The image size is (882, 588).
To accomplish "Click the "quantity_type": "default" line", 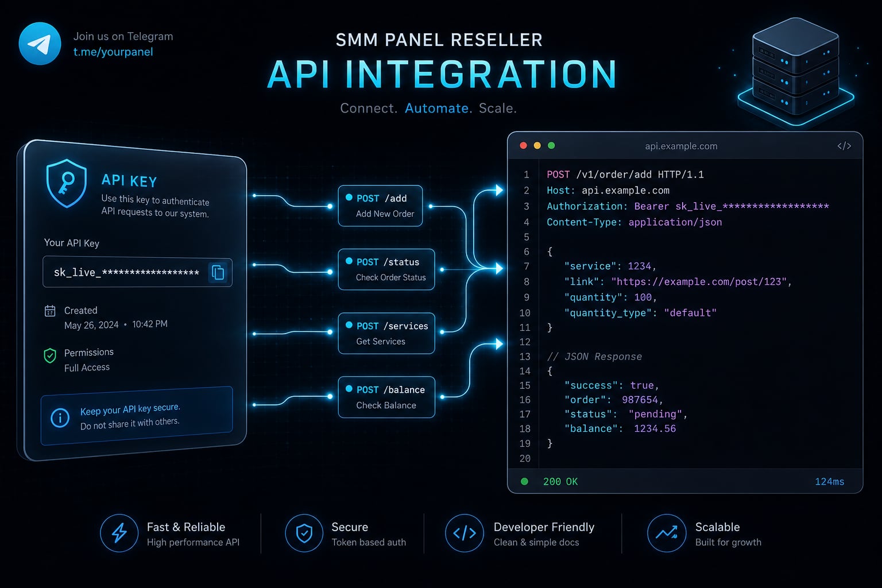I will point(640,313).
